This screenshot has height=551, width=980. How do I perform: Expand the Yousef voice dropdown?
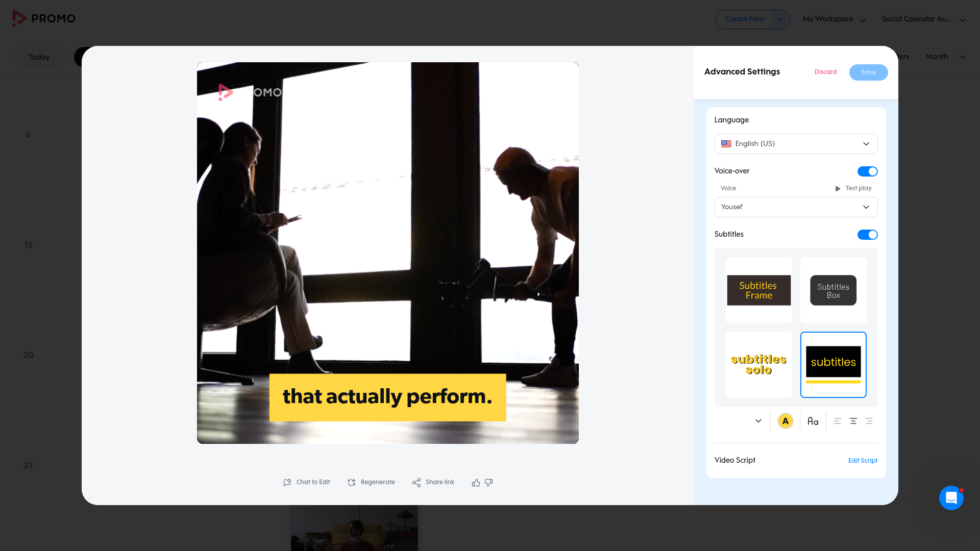click(x=796, y=207)
